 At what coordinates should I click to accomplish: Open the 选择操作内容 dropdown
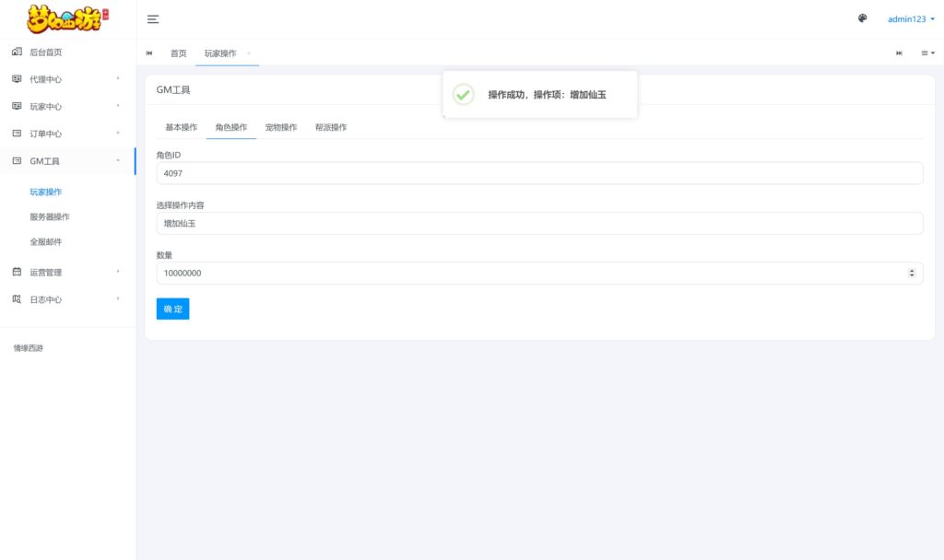click(539, 223)
